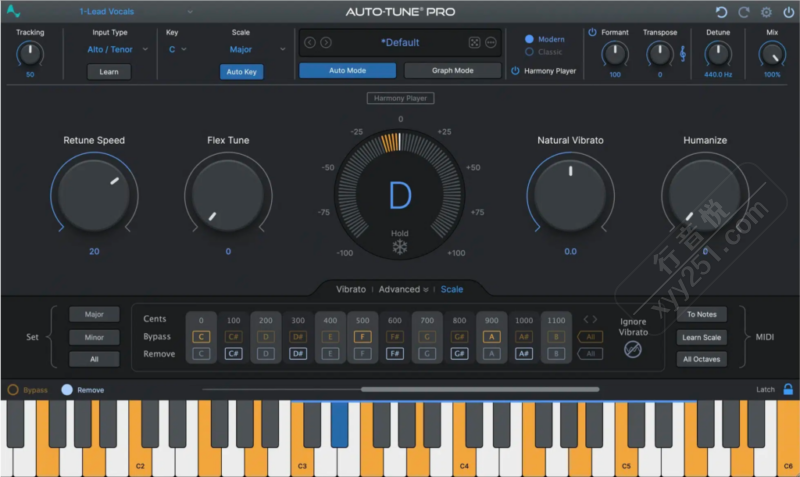Click the All Octaves button

[702, 359]
